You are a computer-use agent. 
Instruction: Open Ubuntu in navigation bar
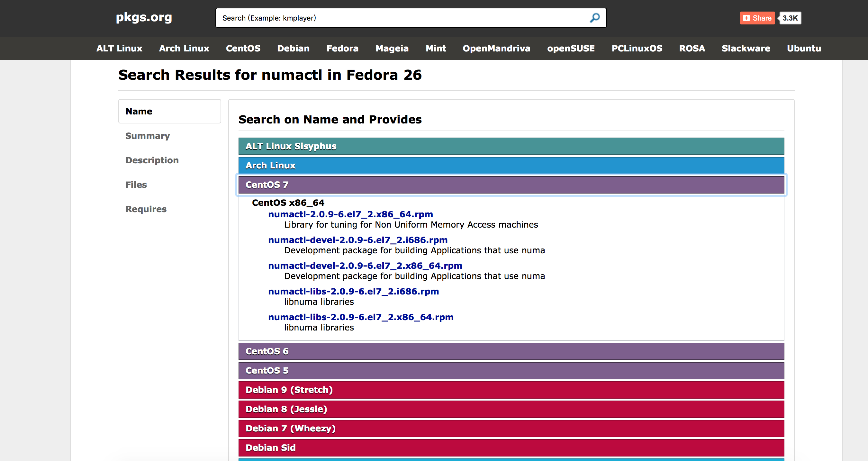click(804, 48)
